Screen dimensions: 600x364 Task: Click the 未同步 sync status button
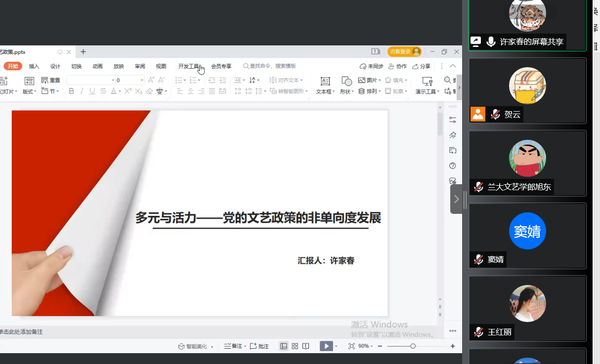tap(371, 66)
